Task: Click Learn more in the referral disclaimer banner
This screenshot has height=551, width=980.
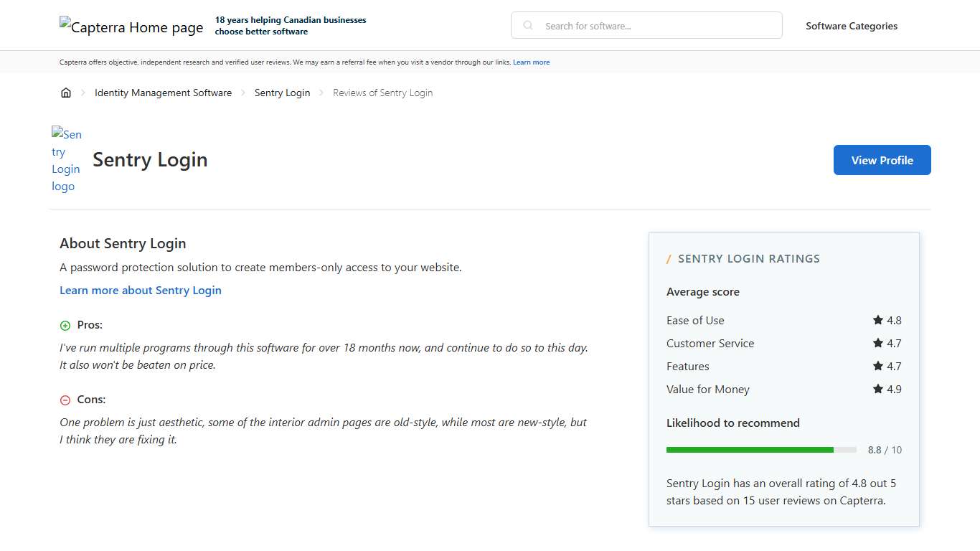Action: (x=531, y=62)
